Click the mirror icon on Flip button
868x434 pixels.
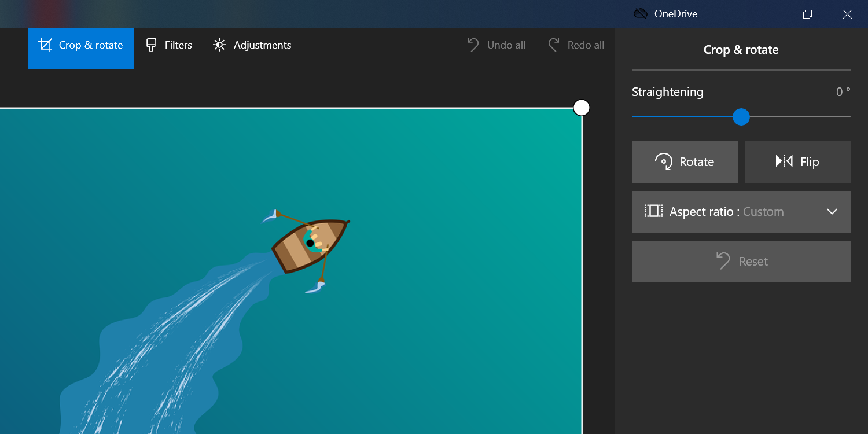[784, 161]
